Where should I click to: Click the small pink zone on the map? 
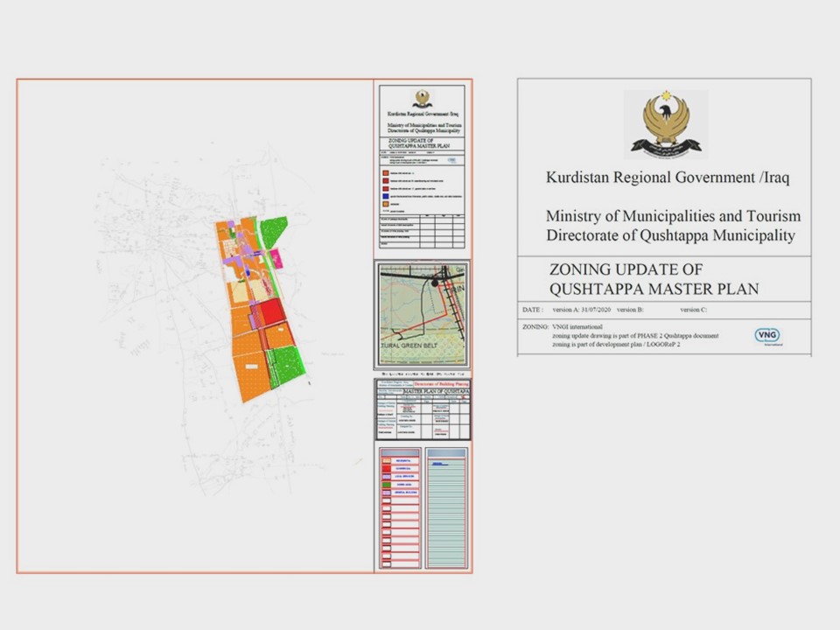(276, 257)
